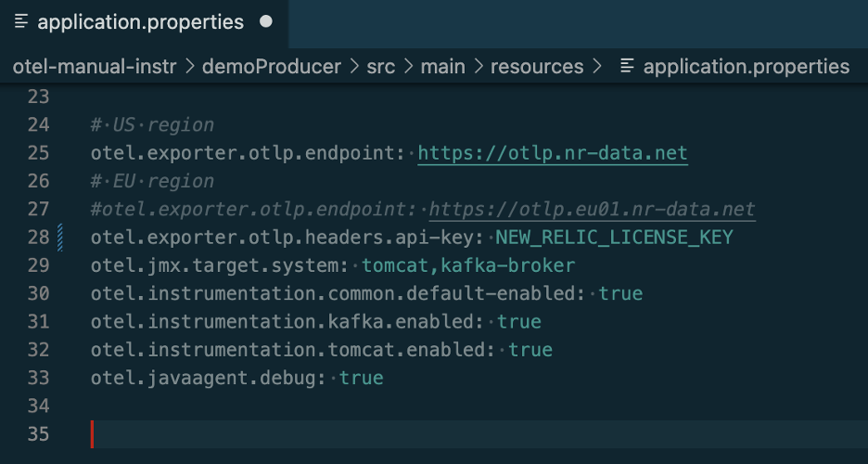The image size is (868, 464).
Task: Click the modified-line gutter marker on line 28
Action: [59, 238]
